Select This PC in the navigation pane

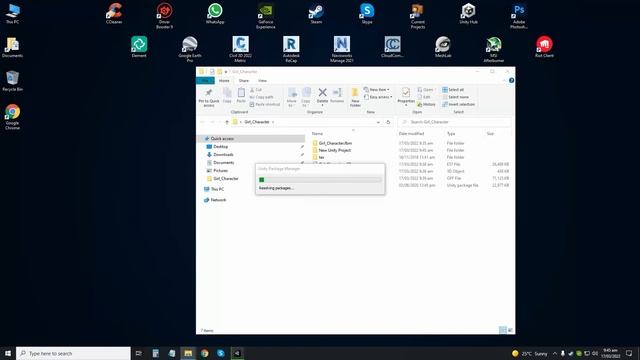click(x=214, y=189)
